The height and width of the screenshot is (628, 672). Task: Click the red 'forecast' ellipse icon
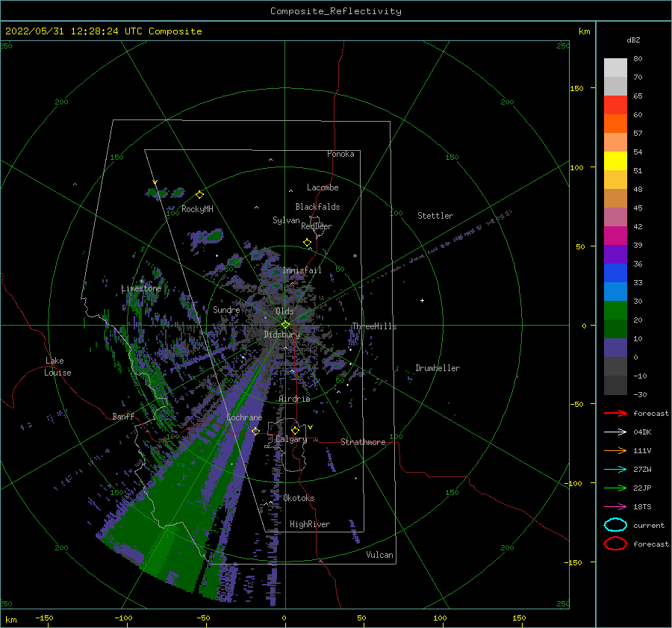[615, 544]
